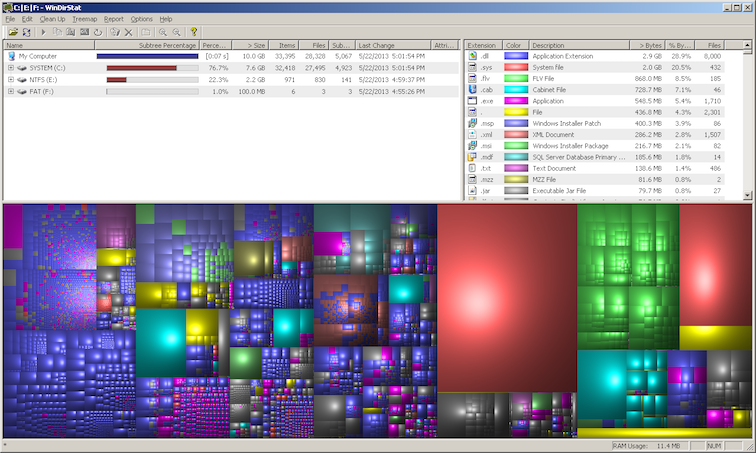
Task: Click the blue .dll color swatch
Action: pyautogui.click(x=516, y=56)
